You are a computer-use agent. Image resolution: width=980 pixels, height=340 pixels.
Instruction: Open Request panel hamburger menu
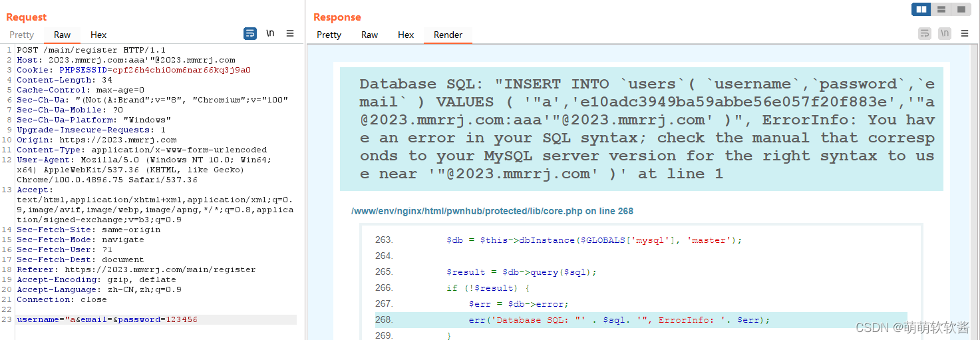coord(290,33)
